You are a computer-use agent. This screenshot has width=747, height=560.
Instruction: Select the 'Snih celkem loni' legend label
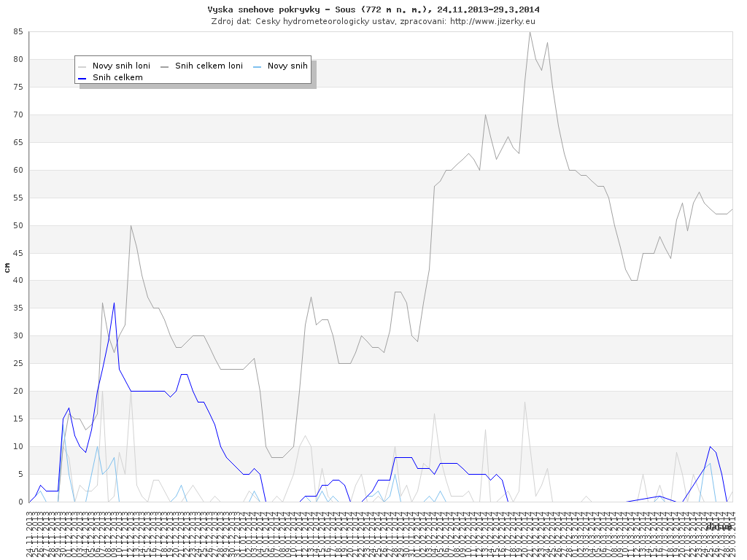click(x=209, y=66)
